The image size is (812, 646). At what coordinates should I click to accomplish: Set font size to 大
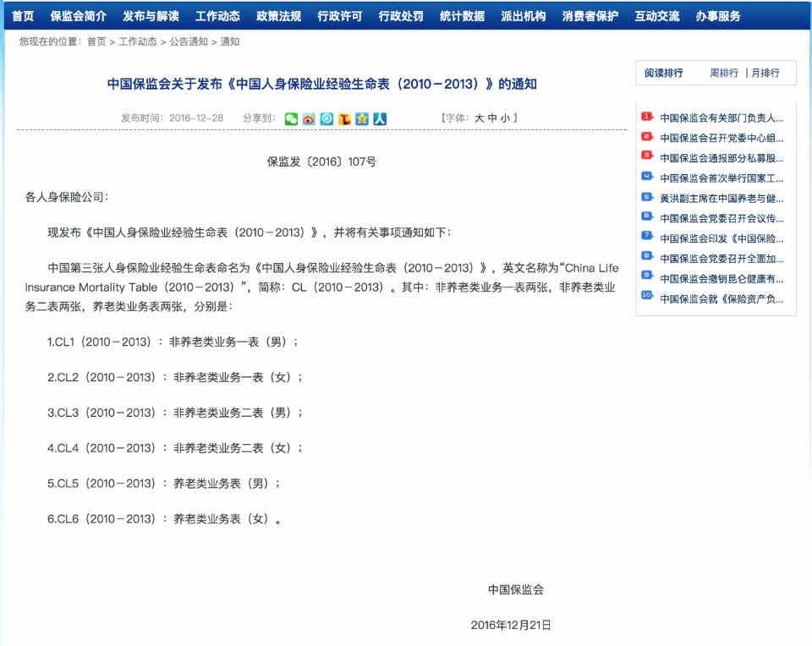480,118
